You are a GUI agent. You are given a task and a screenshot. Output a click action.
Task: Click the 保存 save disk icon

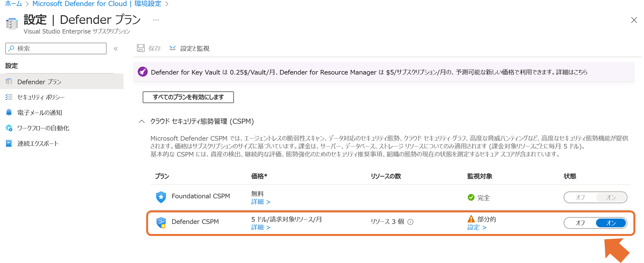tap(141, 48)
